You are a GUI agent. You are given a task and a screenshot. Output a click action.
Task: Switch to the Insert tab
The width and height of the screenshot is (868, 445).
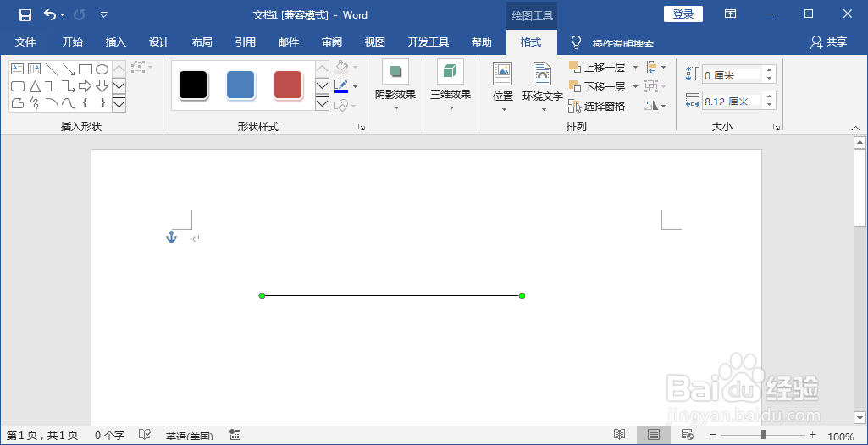click(x=116, y=42)
